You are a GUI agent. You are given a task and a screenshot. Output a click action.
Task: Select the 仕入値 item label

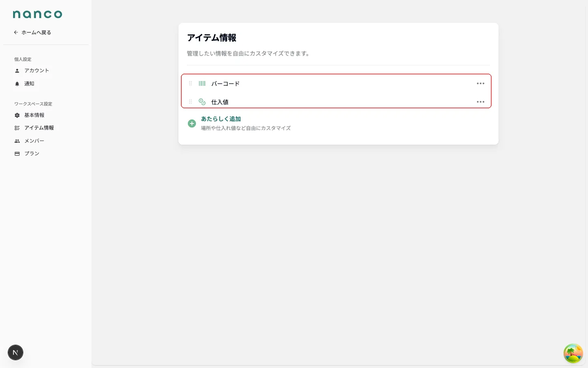click(220, 102)
